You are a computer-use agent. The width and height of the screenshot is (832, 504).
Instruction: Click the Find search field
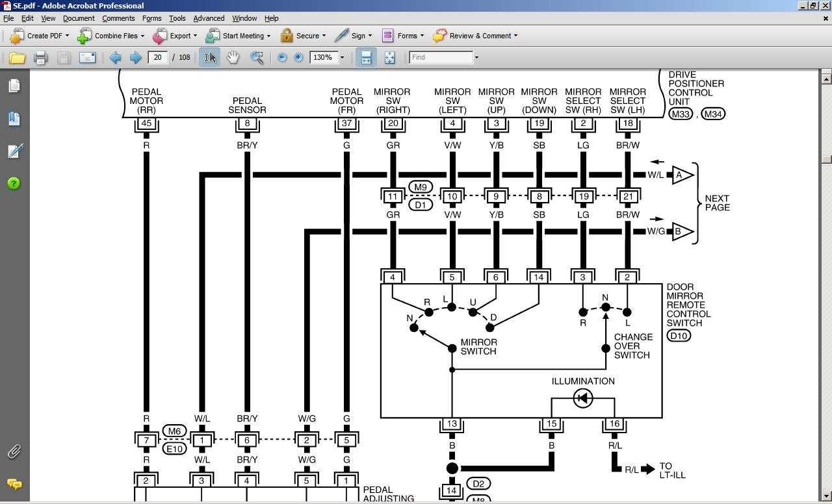tap(441, 57)
